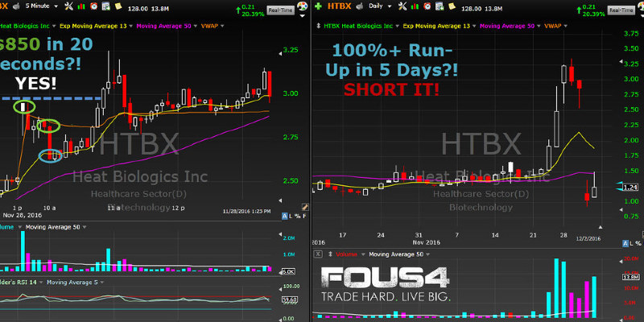
Task: Click the Real-Time button in Daily chart
Action: (x=621, y=10)
